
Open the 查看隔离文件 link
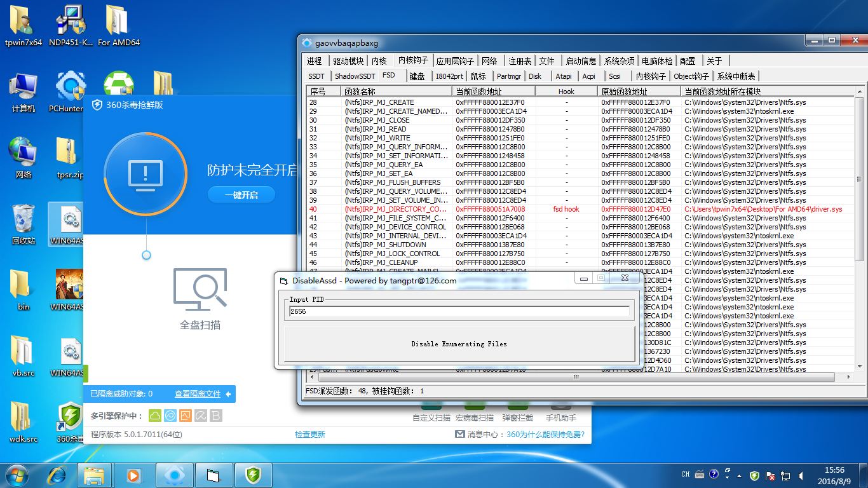coord(198,394)
